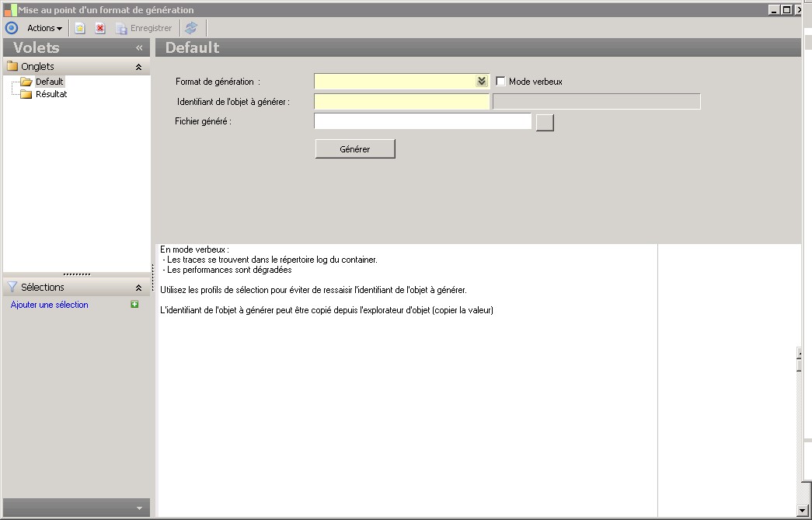The image size is (812, 520).
Task: Collapse the Sélections section
Action: coord(138,288)
